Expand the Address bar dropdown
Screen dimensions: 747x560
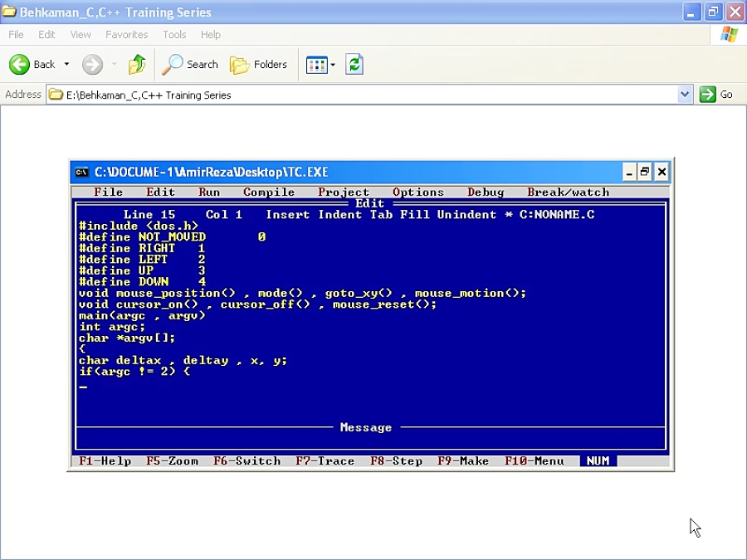tap(685, 95)
